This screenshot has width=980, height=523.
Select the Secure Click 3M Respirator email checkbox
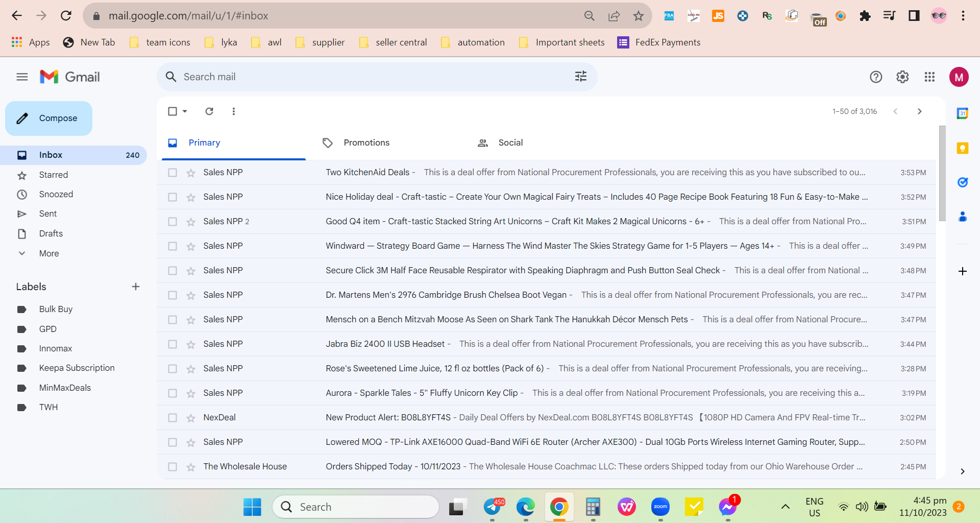(x=173, y=271)
